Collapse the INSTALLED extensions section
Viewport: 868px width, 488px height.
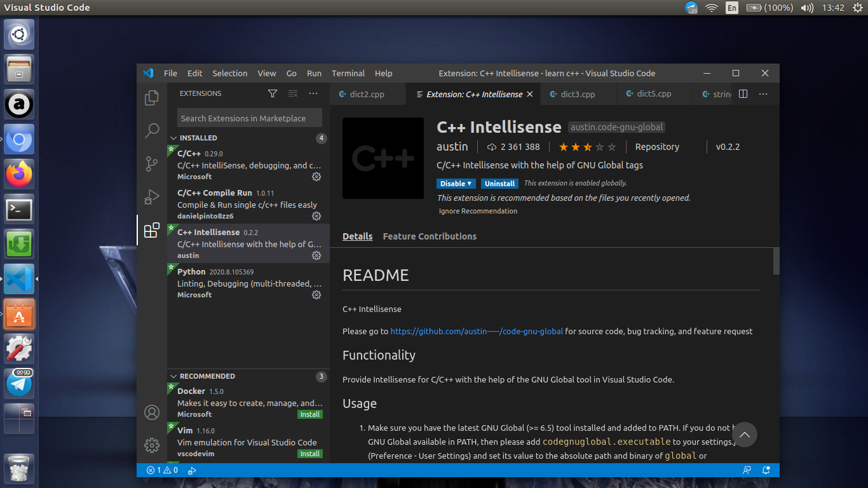tap(198, 138)
